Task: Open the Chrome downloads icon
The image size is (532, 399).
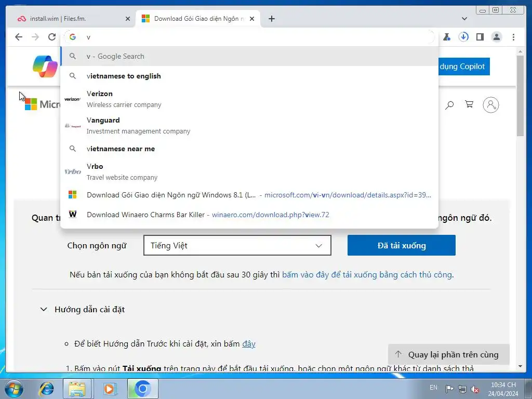Action: tap(463, 37)
